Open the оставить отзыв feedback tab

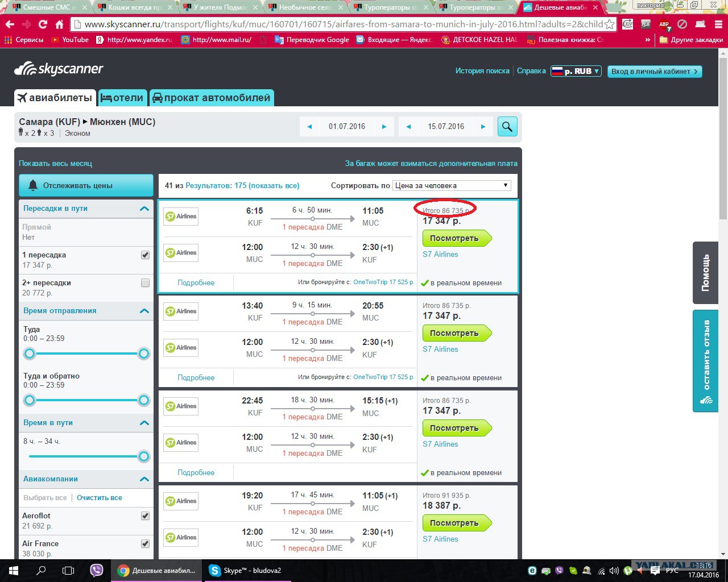pos(705,361)
